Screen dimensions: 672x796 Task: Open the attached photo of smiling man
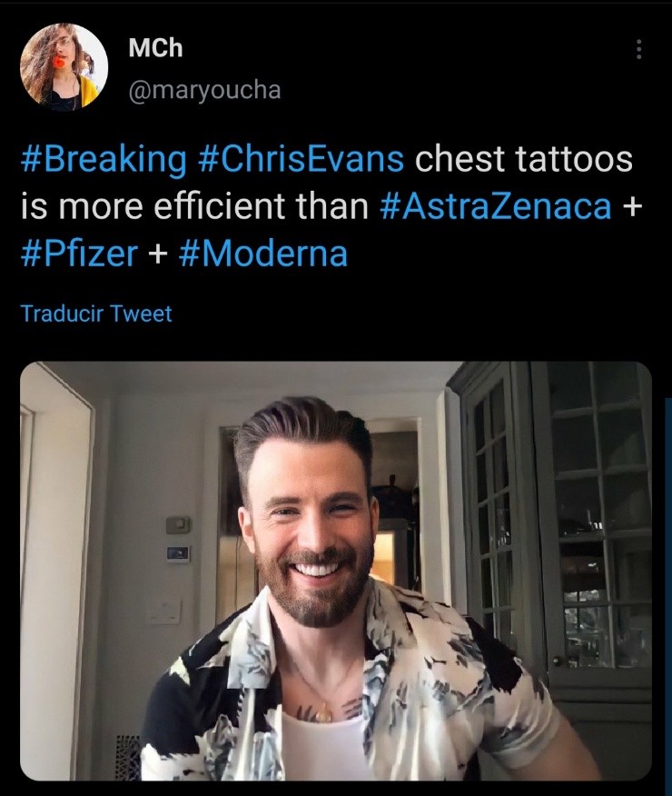coord(336,572)
